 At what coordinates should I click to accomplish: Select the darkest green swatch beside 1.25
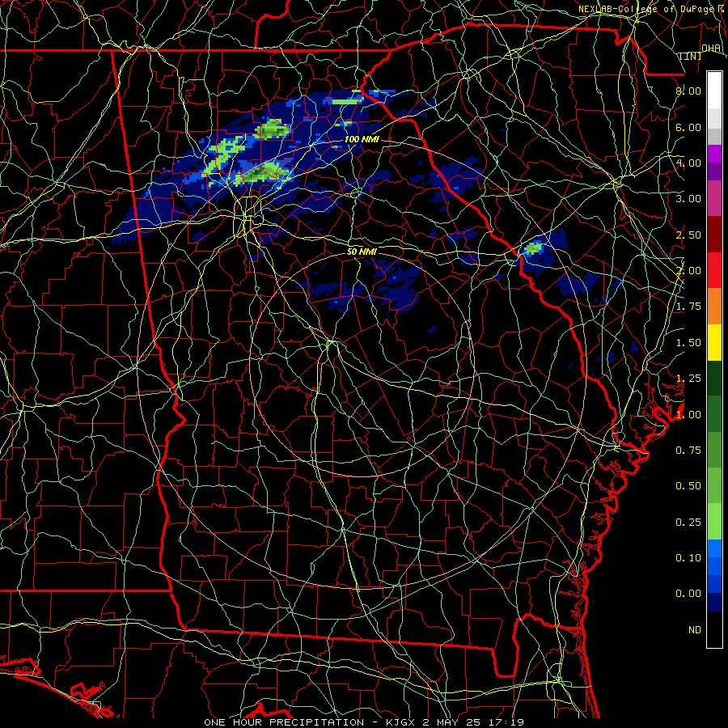click(x=714, y=378)
